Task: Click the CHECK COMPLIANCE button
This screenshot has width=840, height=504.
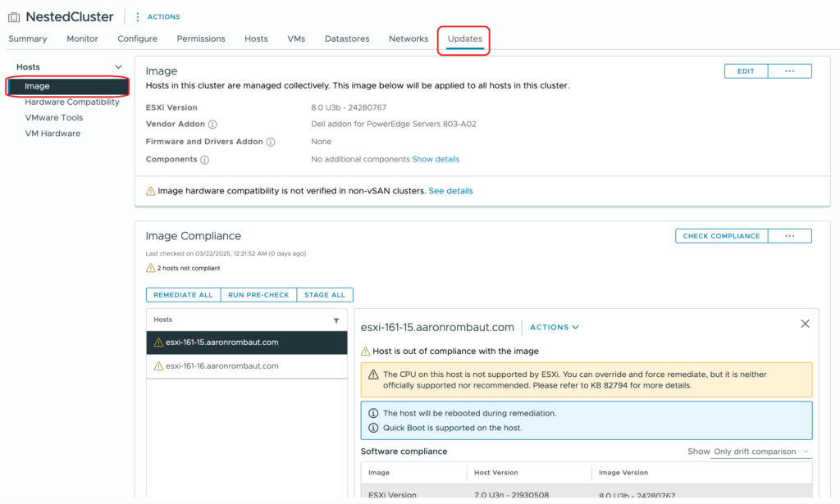Action: tap(721, 236)
